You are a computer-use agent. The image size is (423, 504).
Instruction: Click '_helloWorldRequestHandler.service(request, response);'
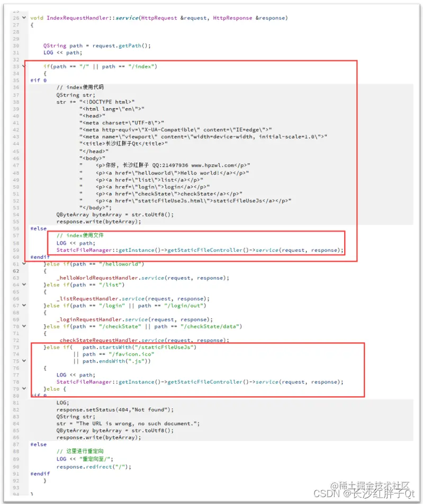tap(142, 278)
